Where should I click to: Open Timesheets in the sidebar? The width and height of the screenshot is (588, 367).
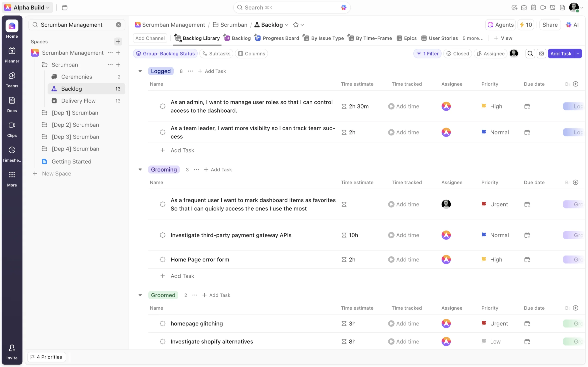[x=12, y=154]
